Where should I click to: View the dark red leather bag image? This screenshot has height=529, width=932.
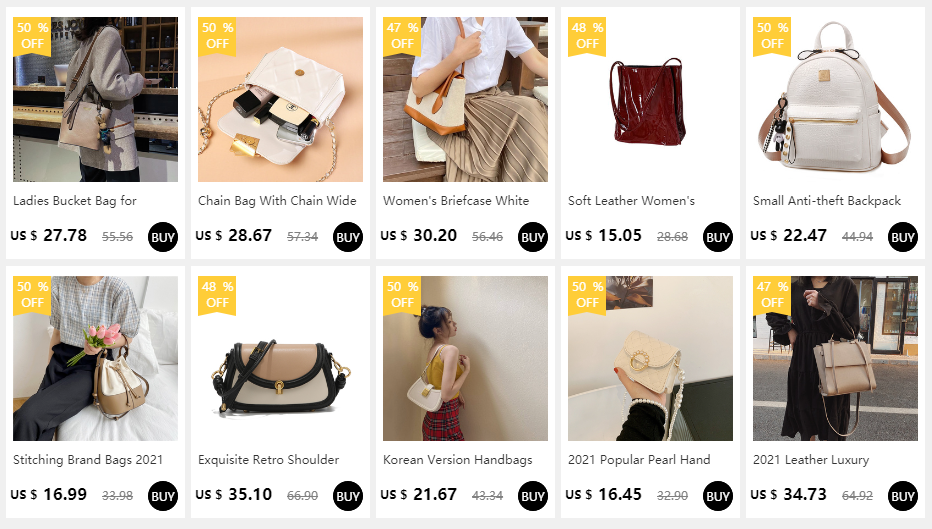tap(650, 99)
